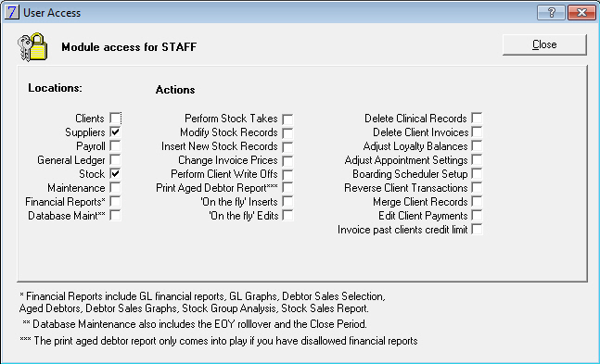
Task: Tick the General Ledger checkbox
Action: point(115,160)
